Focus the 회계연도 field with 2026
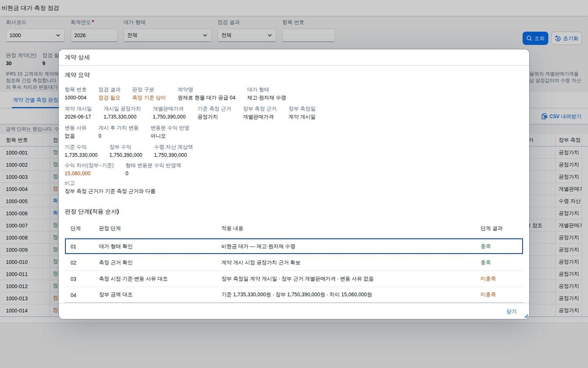The image size is (588, 368). point(94,35)
